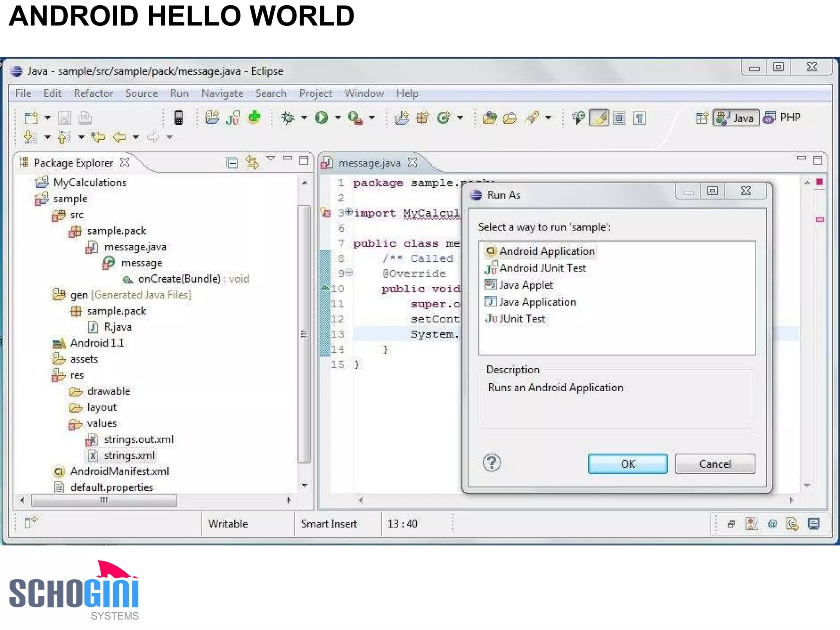840x630 pixels.
Task: Open the Navigate menu
Action: tap(222, 94)
